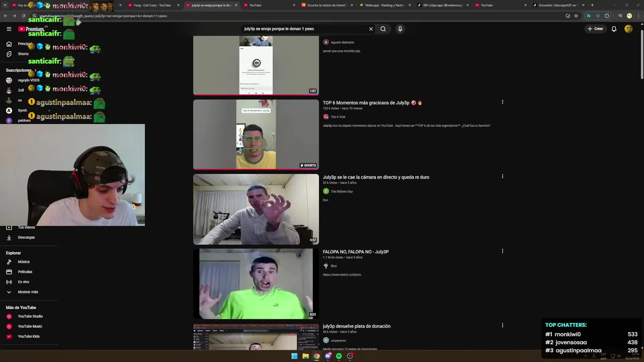Open YouTube Kids link
644x362 pixels.
point(29,336)
